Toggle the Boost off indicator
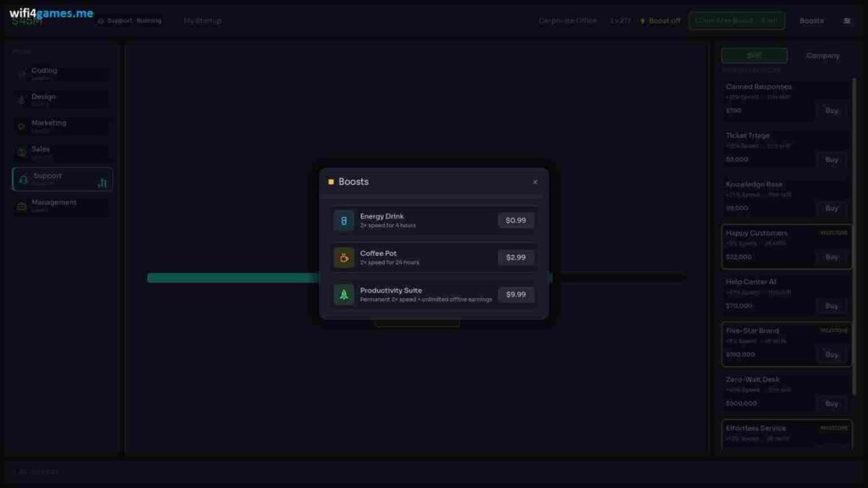The width and height of the screenshot is (868, 488). pos(660,21)
